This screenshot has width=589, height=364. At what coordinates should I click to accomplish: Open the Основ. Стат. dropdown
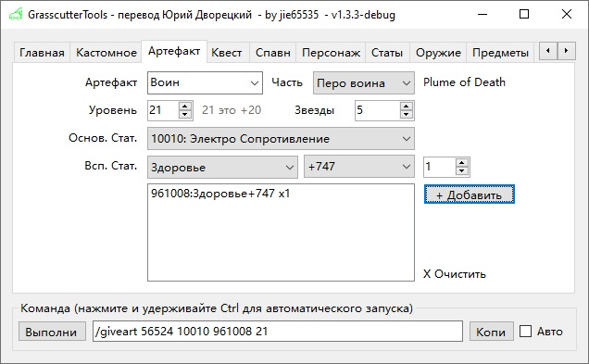point(281,139)
